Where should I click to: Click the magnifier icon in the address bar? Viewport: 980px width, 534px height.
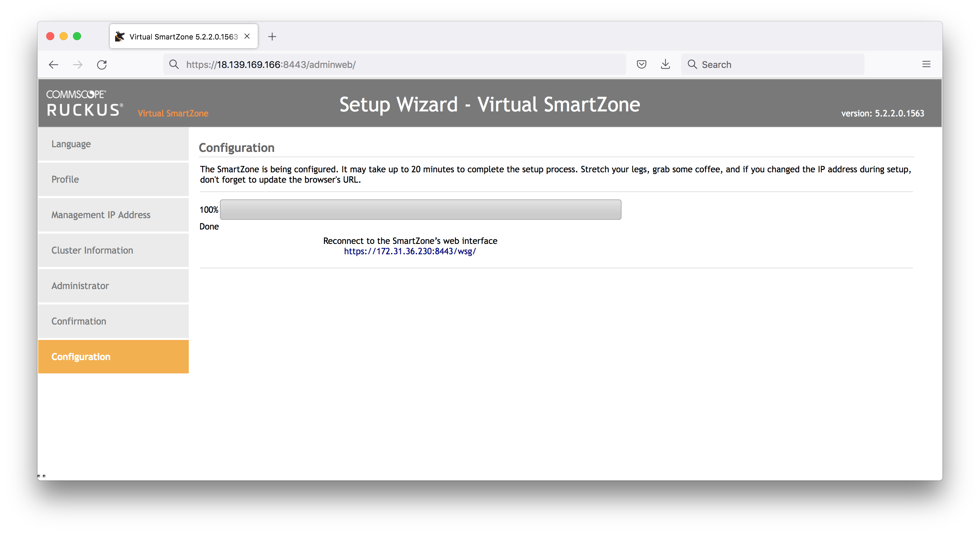pos(174,64)
